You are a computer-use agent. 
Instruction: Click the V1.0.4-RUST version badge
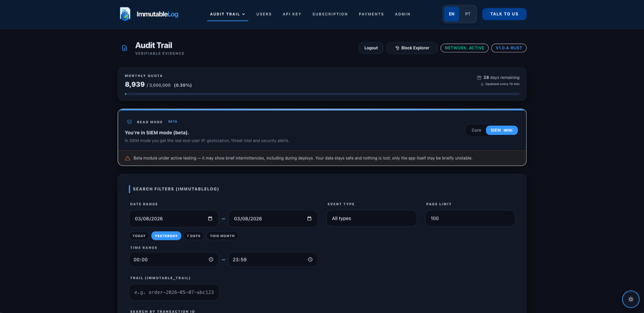pyautogui.click(x=509, y=48)
